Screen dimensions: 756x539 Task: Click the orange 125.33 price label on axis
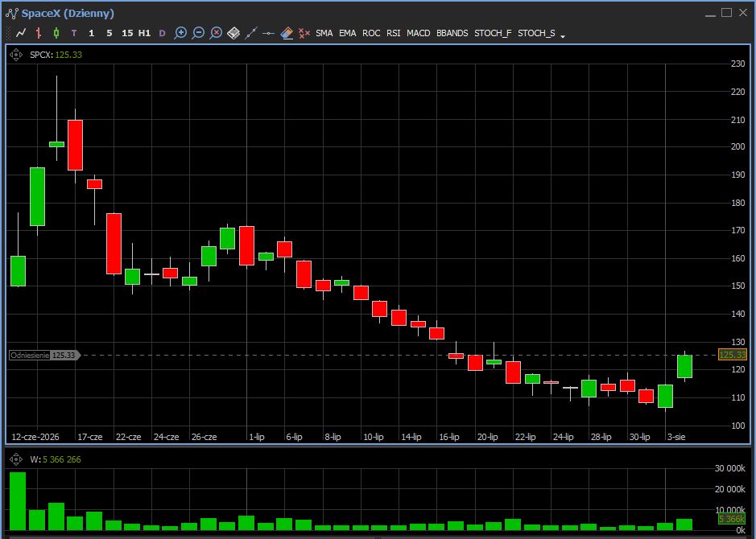732,355
